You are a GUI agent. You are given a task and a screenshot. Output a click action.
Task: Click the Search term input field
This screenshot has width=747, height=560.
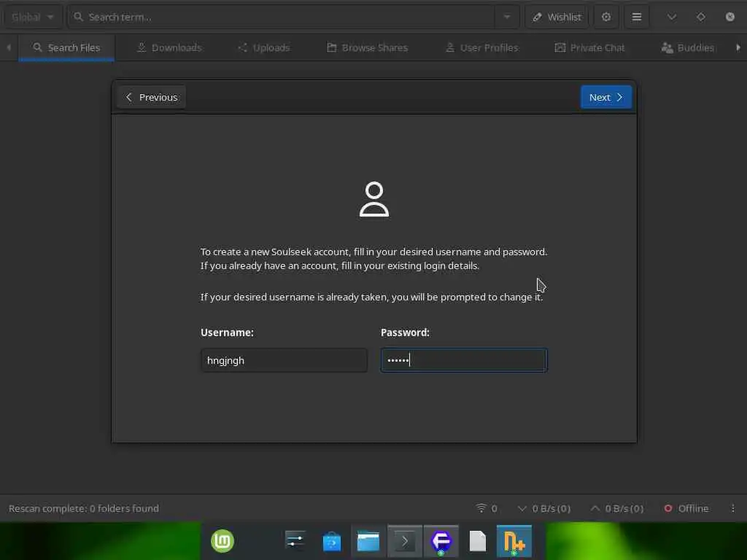tap(281, 17)
